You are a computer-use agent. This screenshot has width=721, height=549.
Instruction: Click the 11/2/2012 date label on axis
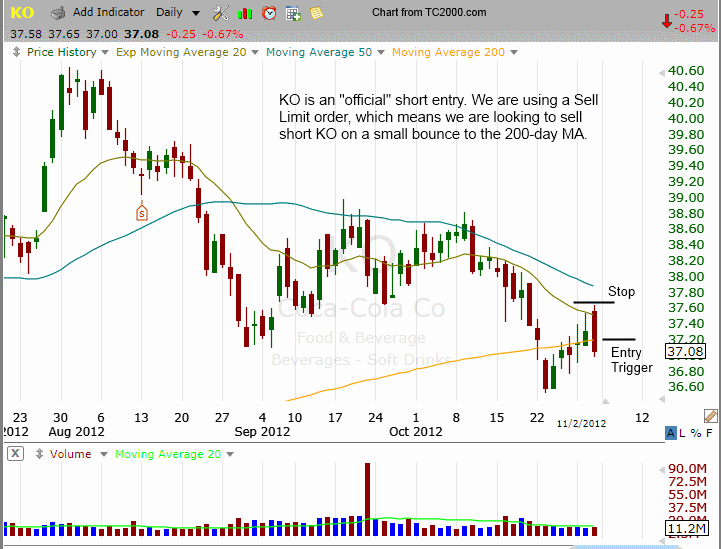pyautogui.click(x=581, y=423)
